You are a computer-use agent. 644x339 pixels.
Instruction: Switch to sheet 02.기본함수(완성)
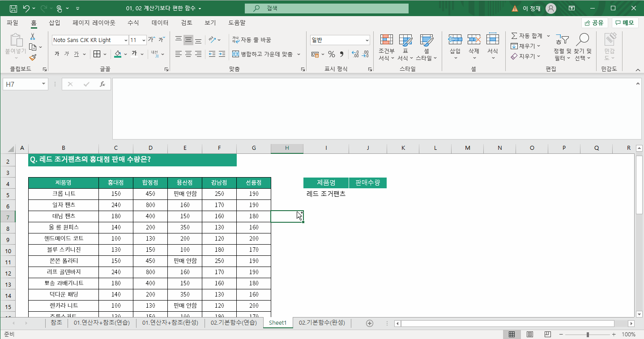coord(322,323)
